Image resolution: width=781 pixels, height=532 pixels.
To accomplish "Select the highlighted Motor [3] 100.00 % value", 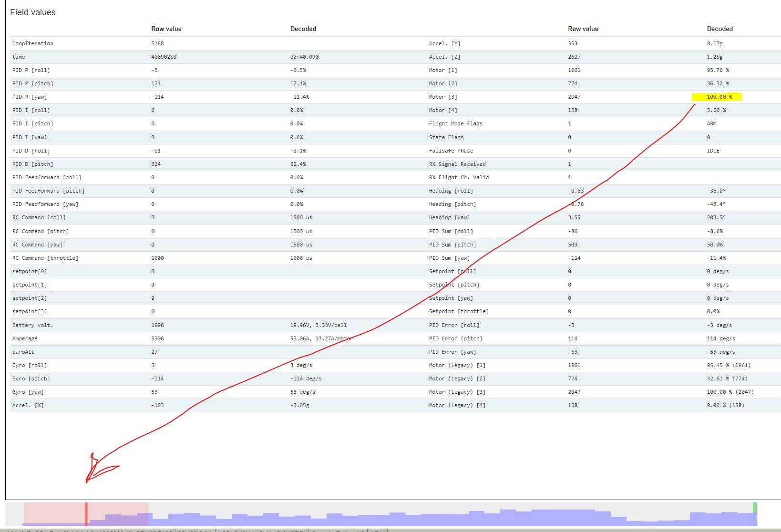I will pos(719,97).
